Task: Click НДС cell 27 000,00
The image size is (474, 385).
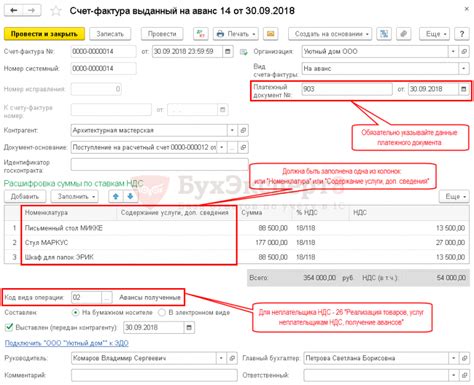Action: [x=409, y=243]
